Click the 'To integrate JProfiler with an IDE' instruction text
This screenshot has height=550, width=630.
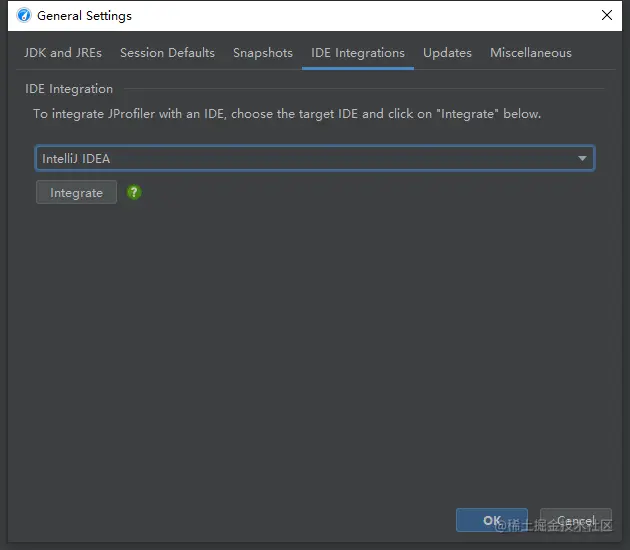coord(287,114)
